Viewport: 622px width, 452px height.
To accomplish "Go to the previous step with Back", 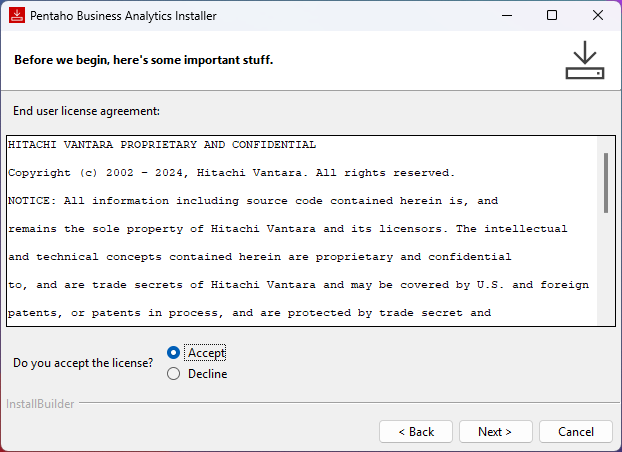I will point(415,431).
